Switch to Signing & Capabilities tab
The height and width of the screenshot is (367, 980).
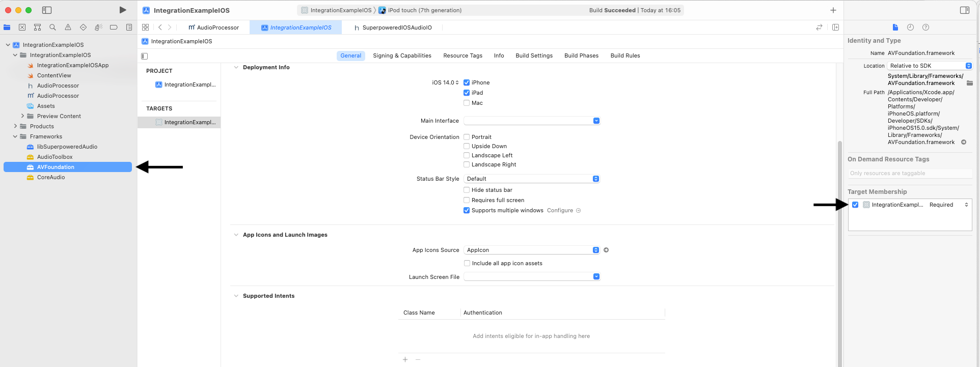click(x=402, y=55)
